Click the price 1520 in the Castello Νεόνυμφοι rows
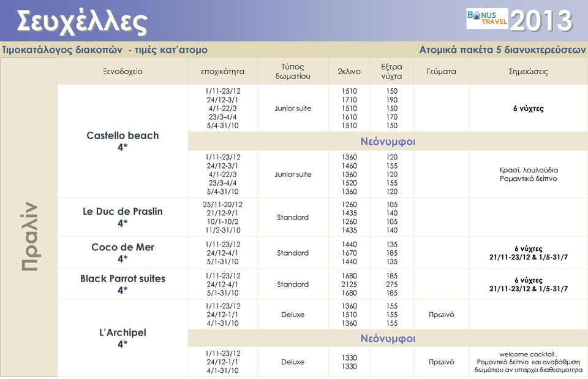This screenshot has height=379, width=588. coord(349,183)
